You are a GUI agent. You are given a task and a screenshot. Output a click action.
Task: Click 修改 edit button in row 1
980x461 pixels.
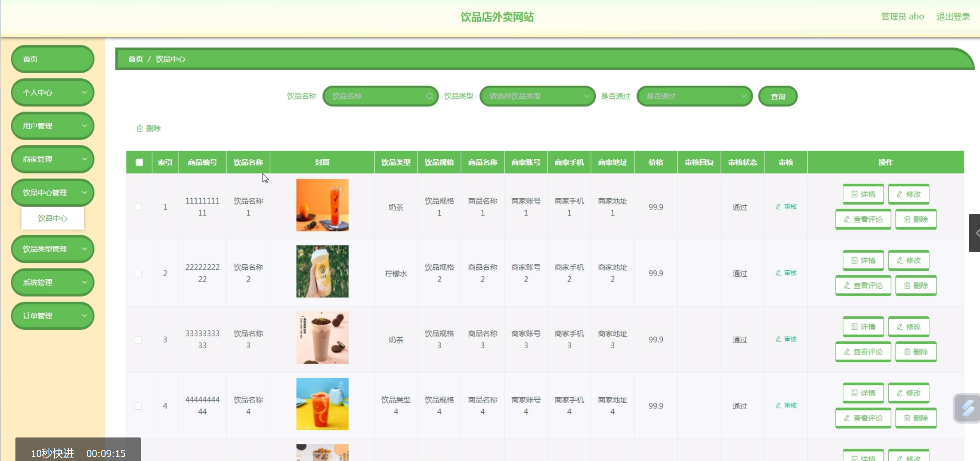tap(908, 194)
